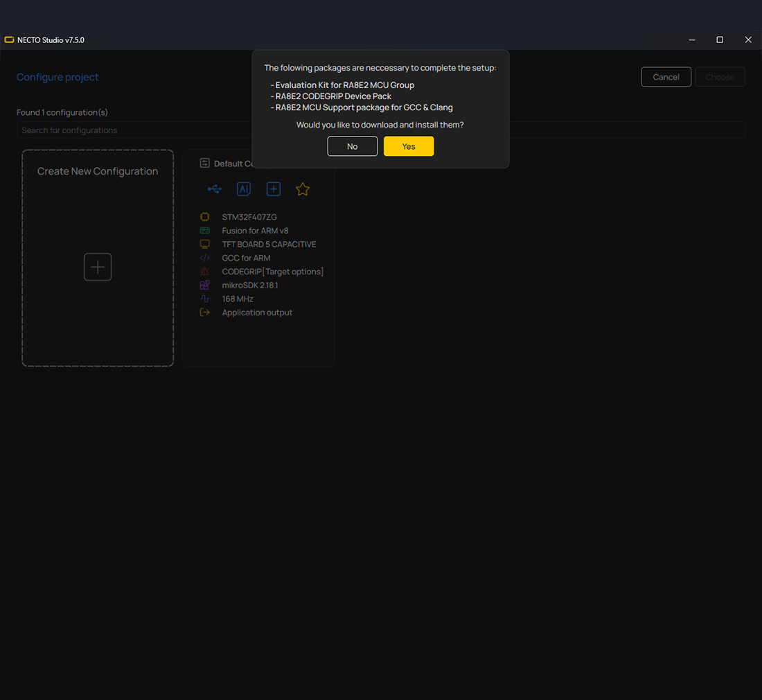Focus the Search for configurations field

click(380, 130)
